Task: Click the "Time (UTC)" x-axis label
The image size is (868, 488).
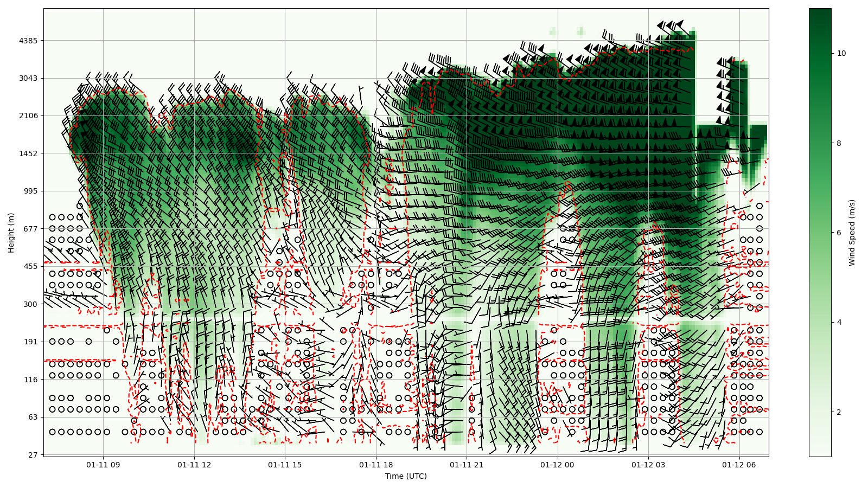Action: 406,477
